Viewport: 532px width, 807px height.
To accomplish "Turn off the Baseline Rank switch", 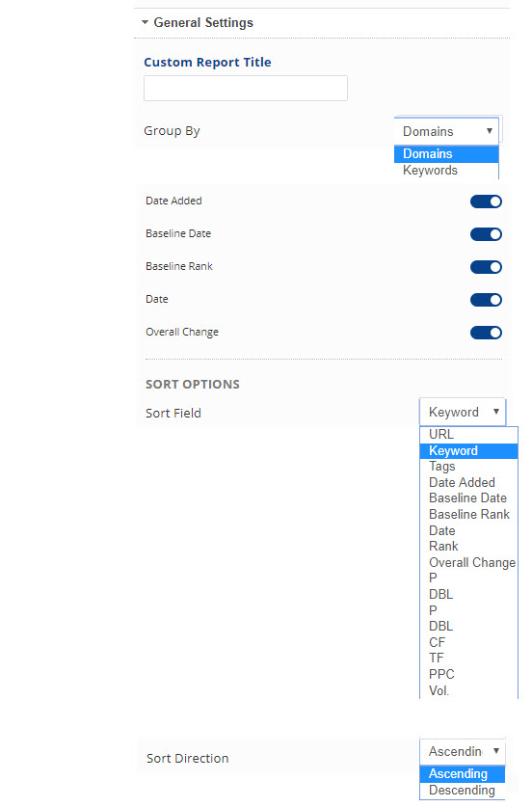I will click(x=486, y=267).
